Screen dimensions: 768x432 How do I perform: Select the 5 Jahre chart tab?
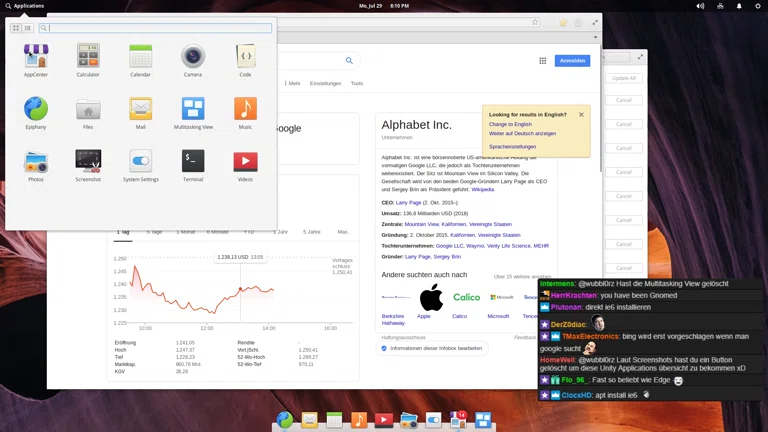pyautogui.click(x=312, y=232)
